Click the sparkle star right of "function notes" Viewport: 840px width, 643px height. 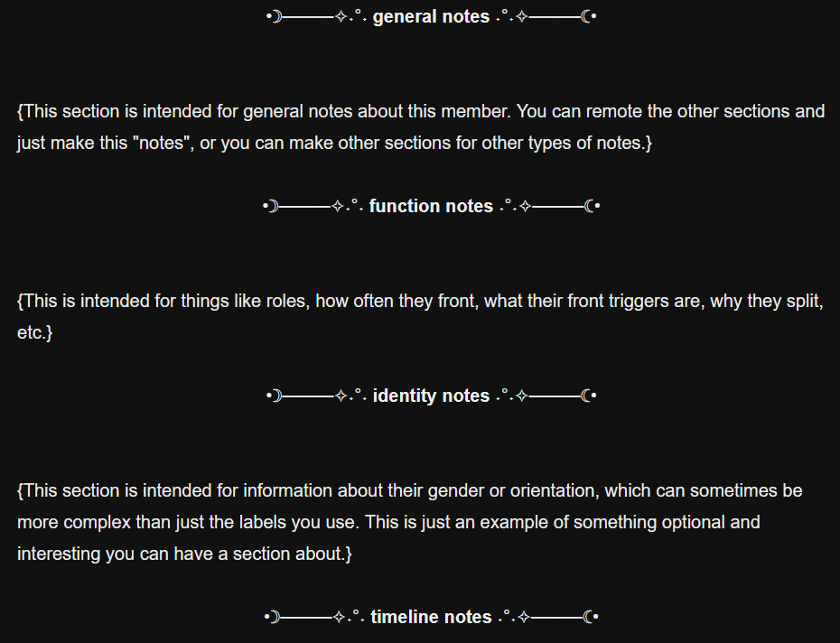(x=526, y=206)
